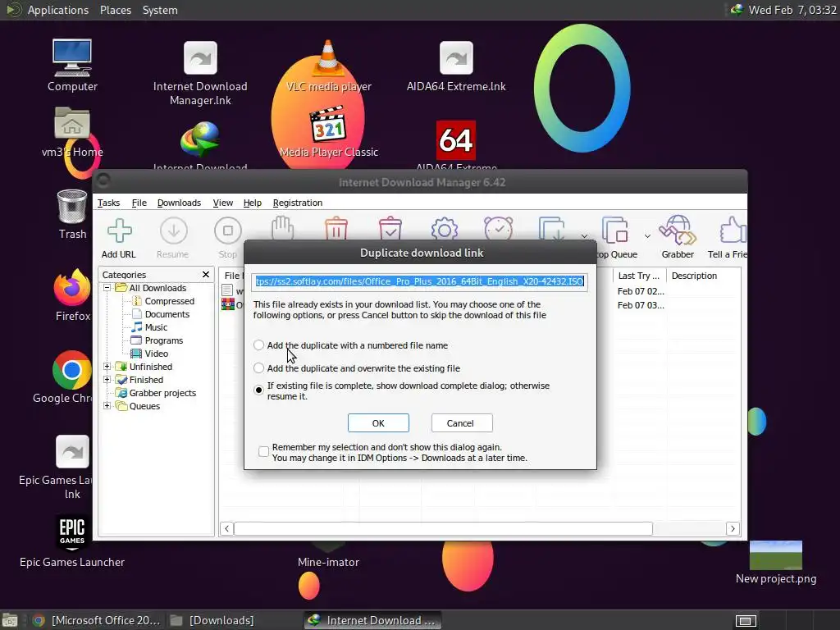Click the Resume download toolbar icon
The height and width of the screenshot is (630, 840).
coord(174,231)
